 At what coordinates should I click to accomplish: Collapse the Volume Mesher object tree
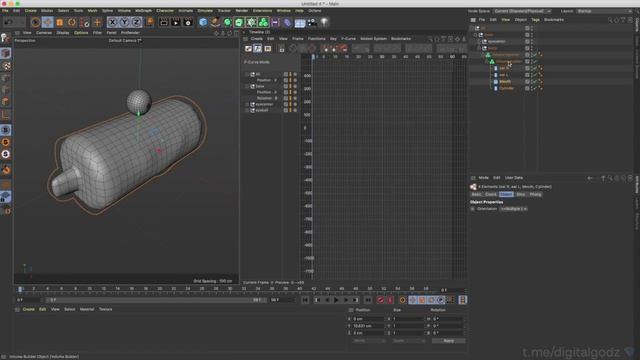(x=483, y=55)
